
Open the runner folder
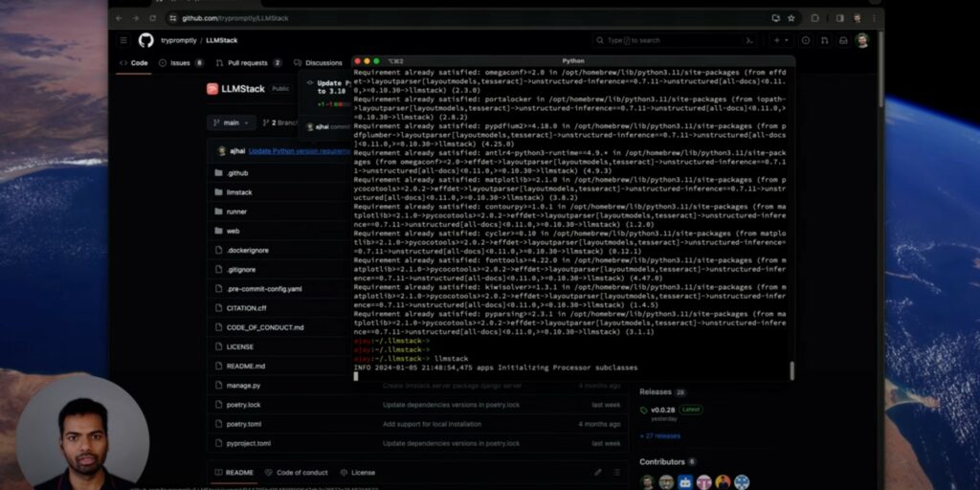(236, 212)
